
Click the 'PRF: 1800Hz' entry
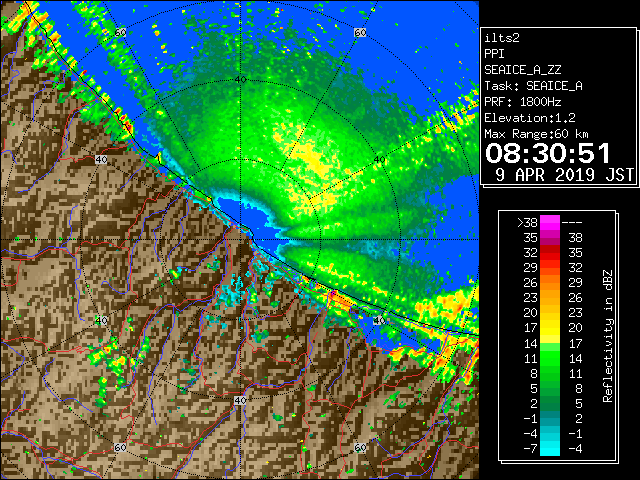point(522,102)
